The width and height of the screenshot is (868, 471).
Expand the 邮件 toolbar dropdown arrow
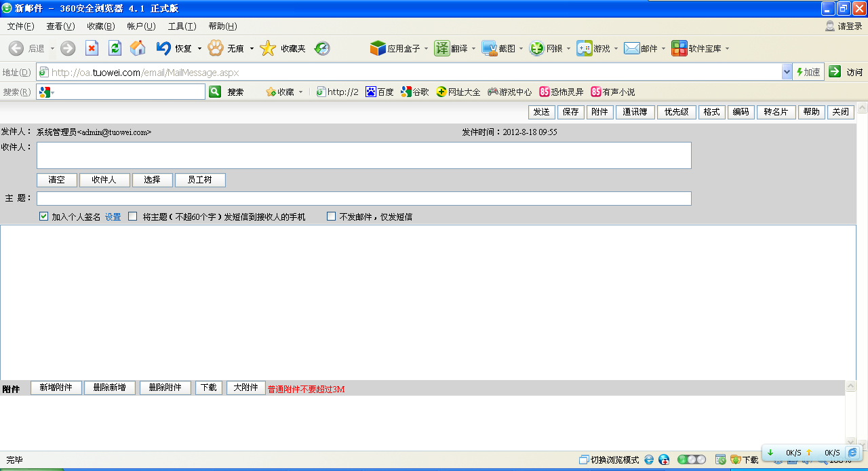(x=664, y=49)
